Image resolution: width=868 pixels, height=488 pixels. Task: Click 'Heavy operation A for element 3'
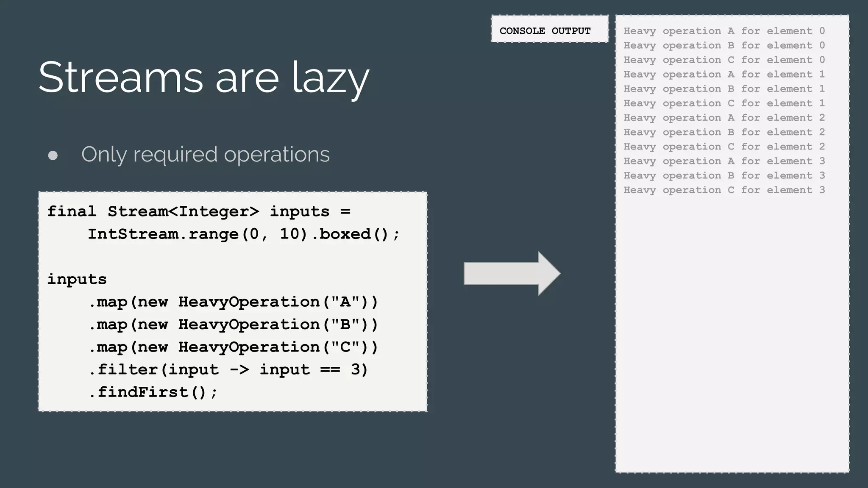pos(724,161)
